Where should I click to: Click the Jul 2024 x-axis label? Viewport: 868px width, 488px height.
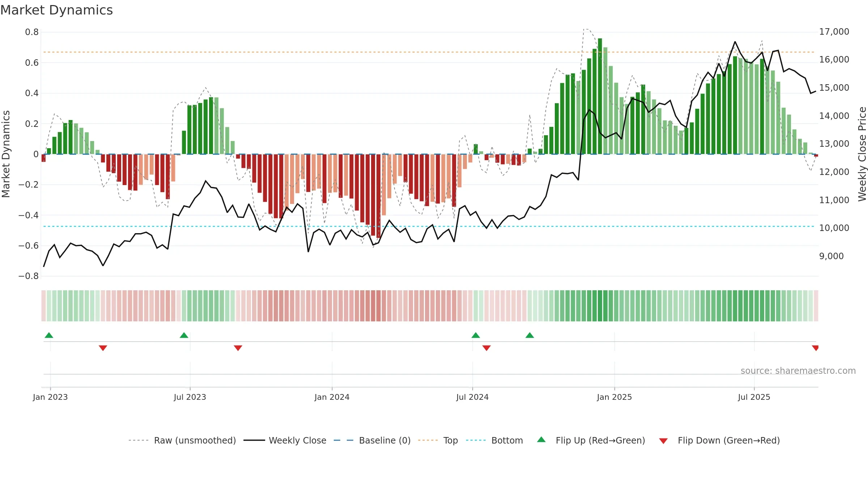[472, 397]
